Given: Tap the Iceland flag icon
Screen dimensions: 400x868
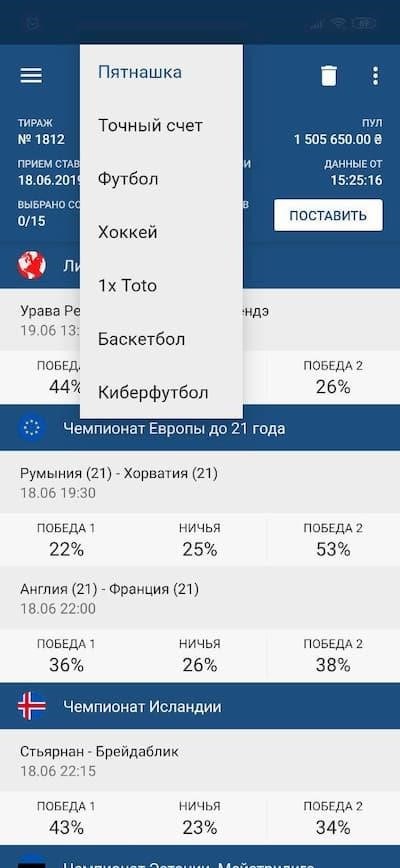Looking at the screenshot, I should [x=32, y=706].
